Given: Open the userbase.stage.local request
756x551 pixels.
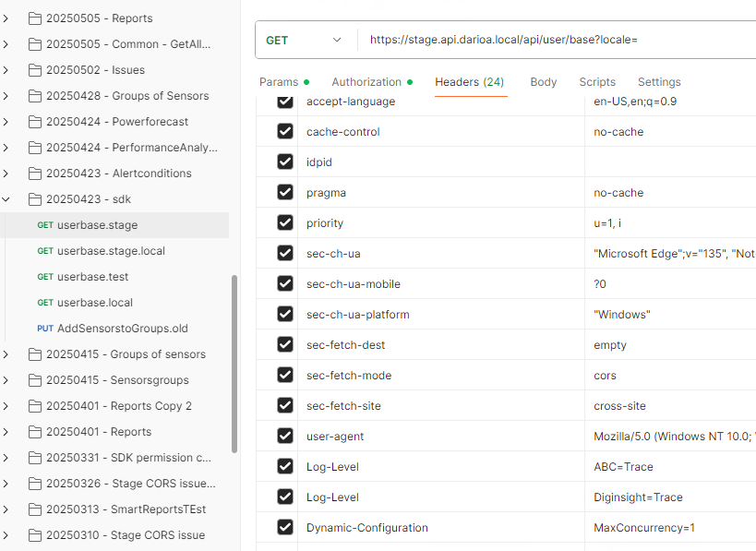Looking at the screenshot, I should [111, 251].
